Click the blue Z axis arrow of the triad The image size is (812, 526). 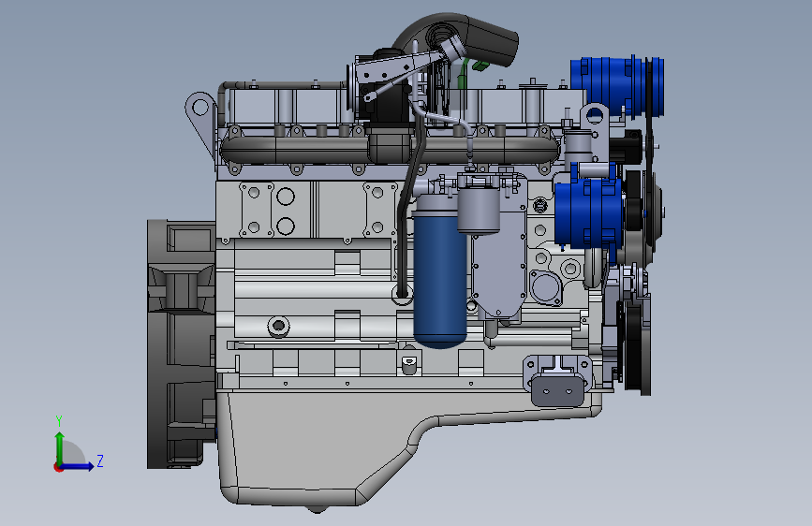78,466
